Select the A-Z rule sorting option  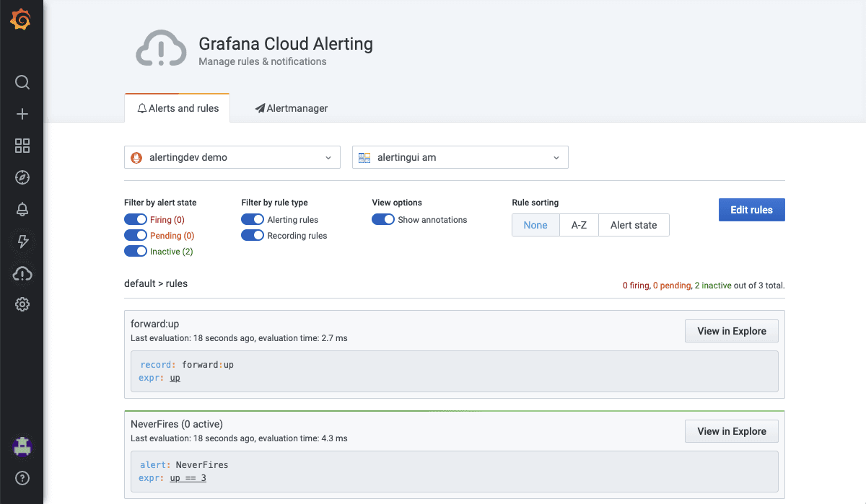pyautogui.click(x=579, y=225)
